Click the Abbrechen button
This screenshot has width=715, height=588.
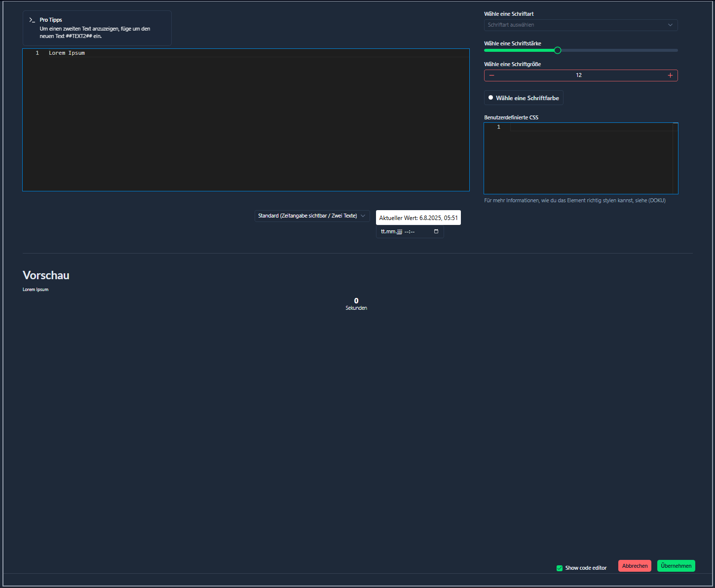pyautogui.click(x=635, y=565)
